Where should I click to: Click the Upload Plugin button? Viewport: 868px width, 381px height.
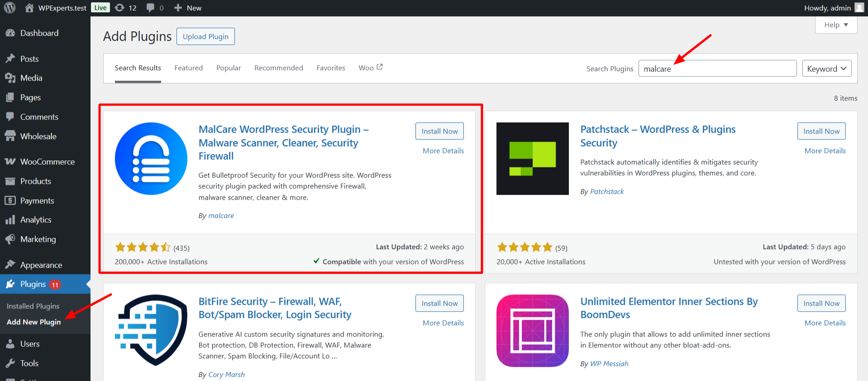pyautogui.click(x=205, y=37)
